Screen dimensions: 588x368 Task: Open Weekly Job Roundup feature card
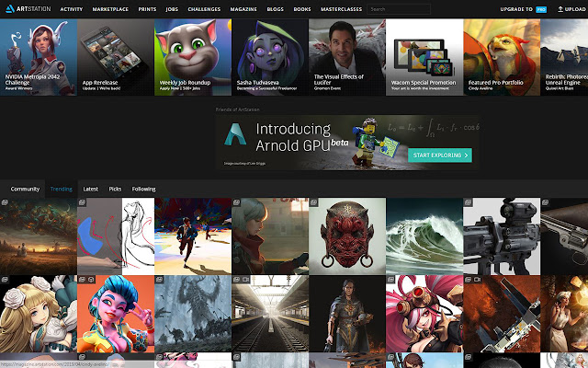(193, 57)
